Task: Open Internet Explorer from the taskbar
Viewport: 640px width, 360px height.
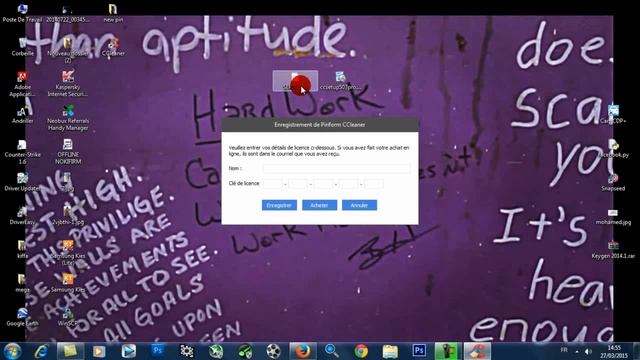Action: (x=41, y=351)
